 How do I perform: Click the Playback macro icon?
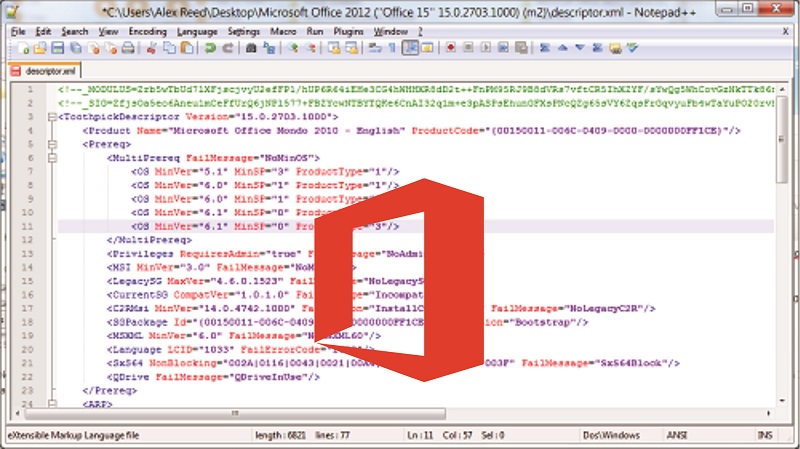tap(486, 48)
